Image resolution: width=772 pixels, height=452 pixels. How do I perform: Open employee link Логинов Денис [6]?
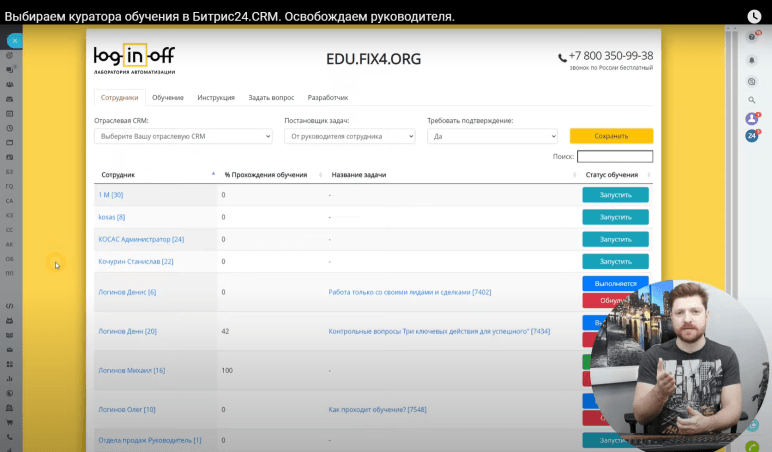[127, 292]
